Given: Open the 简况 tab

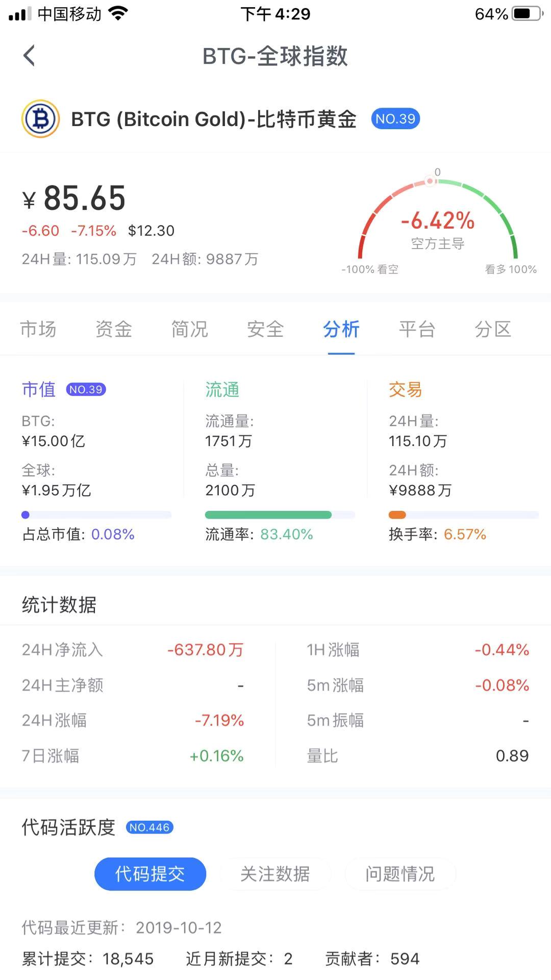Looking at the screenshot, I should click(x=190, y=329).
